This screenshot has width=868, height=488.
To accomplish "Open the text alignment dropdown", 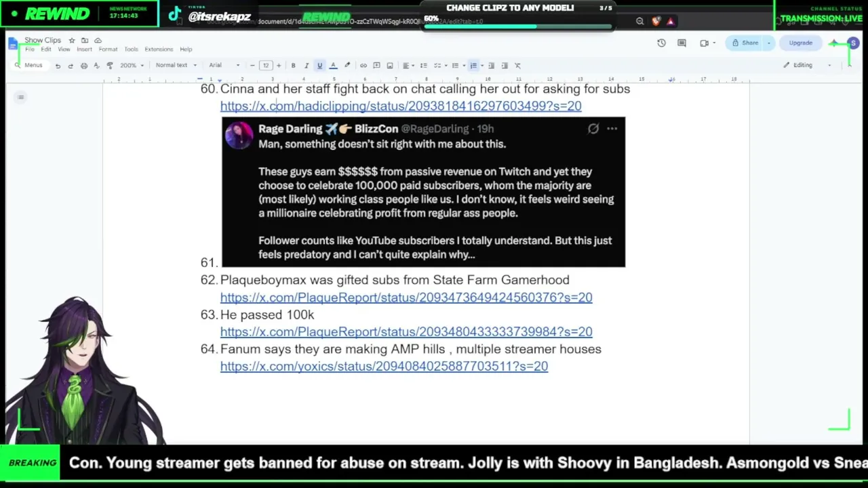I will point(407,66).
